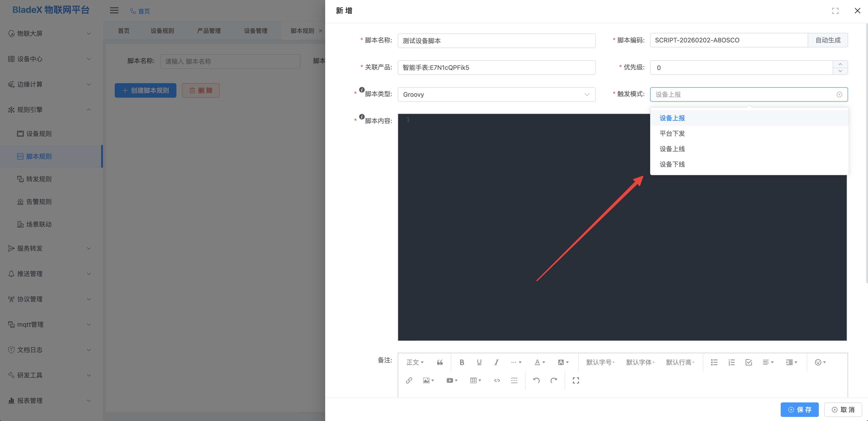Click the bold formatting icon

pyautogui.click(x=462, y=362)
